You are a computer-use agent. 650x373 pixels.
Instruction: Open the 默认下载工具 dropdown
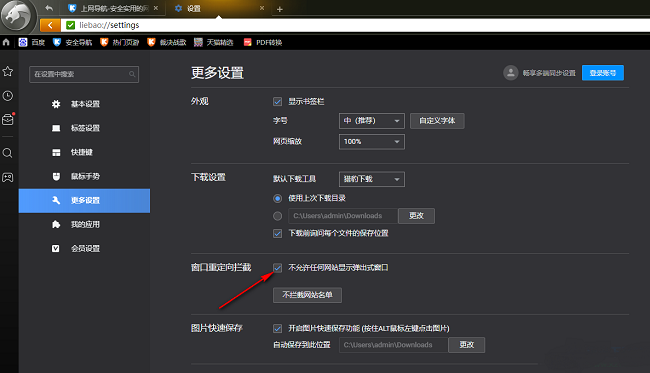[x=371, y=179]
